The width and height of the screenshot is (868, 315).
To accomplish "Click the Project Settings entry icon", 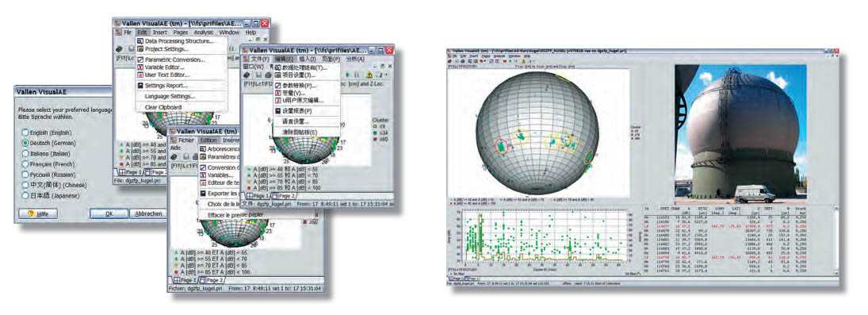I will pyautogui.click(x=140, y=49).
